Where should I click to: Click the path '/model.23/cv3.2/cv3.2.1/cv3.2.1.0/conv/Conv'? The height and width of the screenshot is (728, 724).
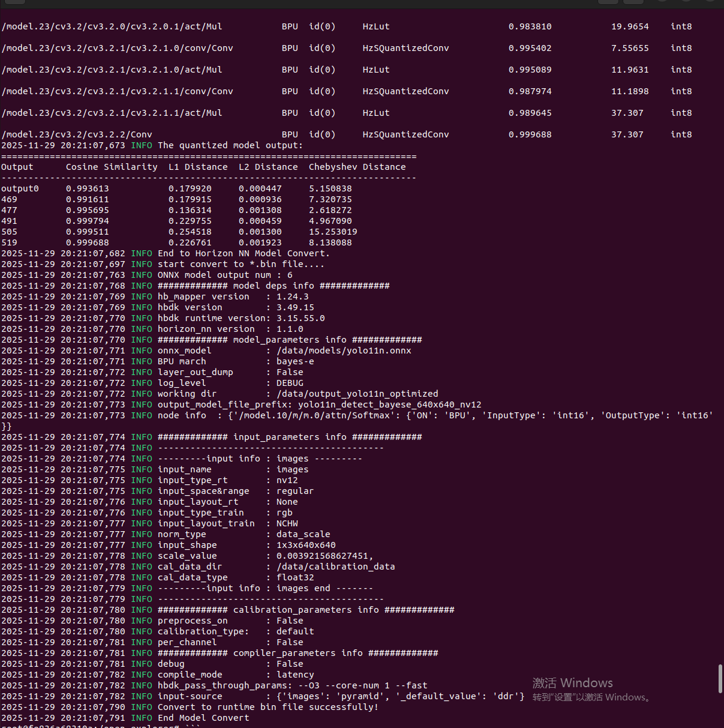coord(117,48)
